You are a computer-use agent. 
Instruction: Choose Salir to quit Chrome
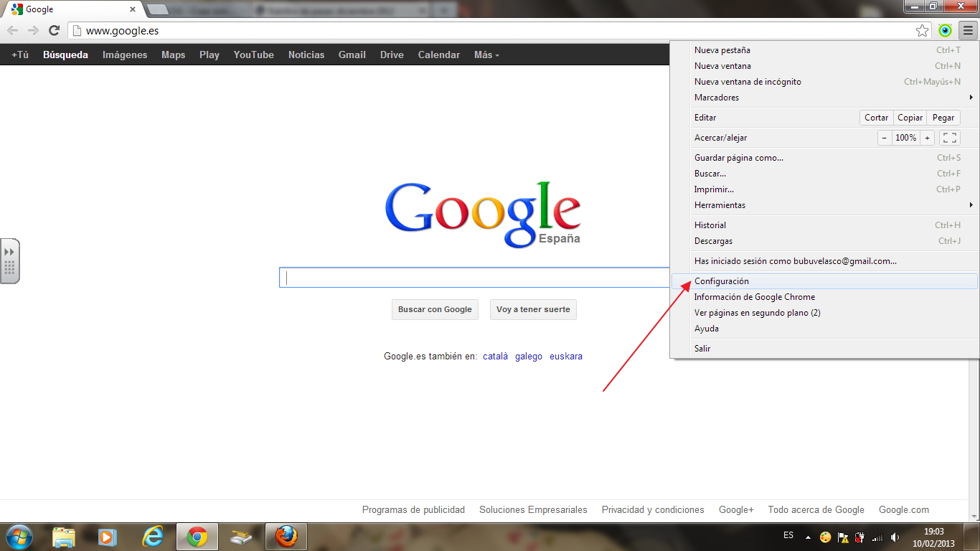[824, 349]
